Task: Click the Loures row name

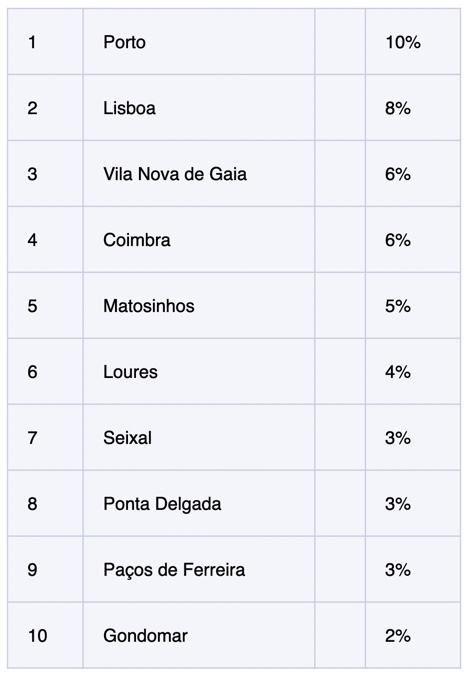Action: coord(130,372)
